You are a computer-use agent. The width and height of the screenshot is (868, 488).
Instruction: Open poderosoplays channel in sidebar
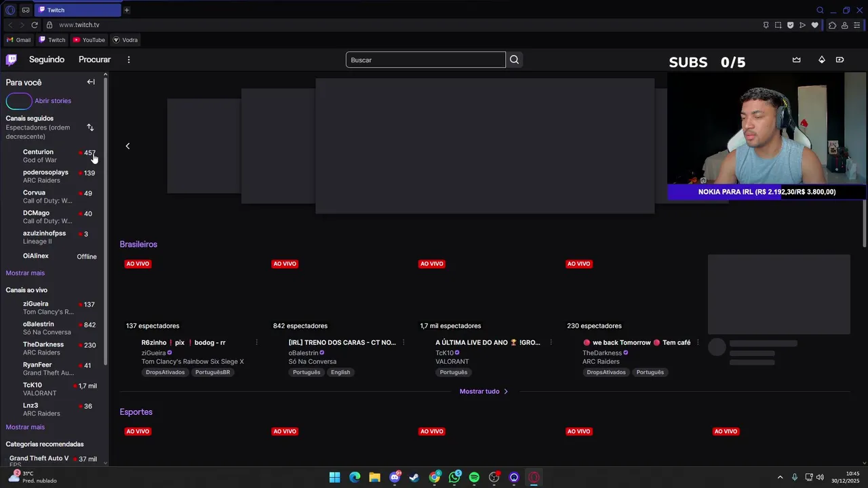pyautogui.click(x=53, y=176)
